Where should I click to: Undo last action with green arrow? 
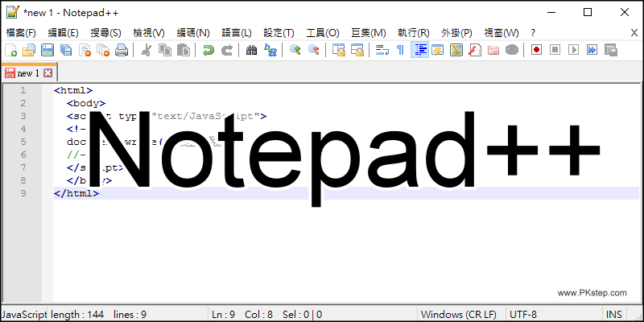pyautogui.click(x=208, y=50)
